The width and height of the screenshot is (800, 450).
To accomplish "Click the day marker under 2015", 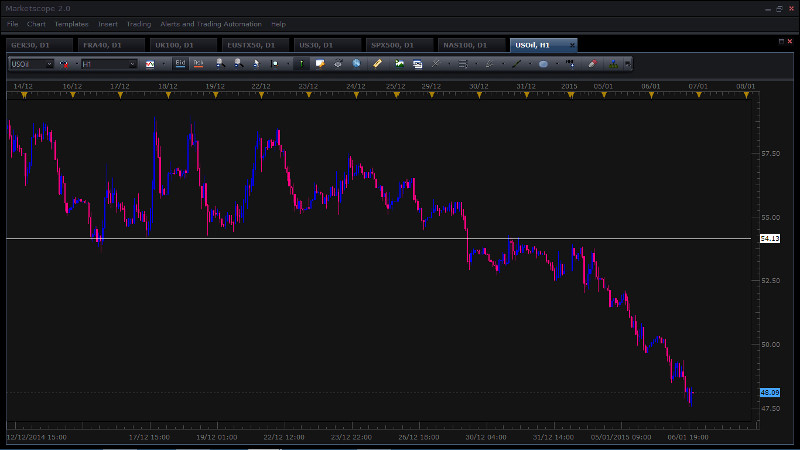I will (x=571, y=95).
